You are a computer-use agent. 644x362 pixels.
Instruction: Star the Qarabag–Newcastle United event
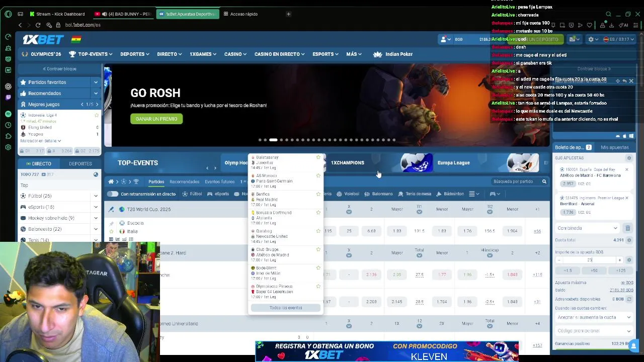click(318, 231)
